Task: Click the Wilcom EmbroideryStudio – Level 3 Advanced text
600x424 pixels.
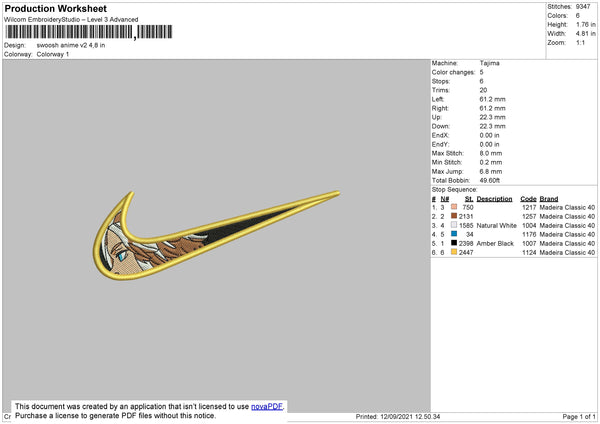Action: coord(71,20)
